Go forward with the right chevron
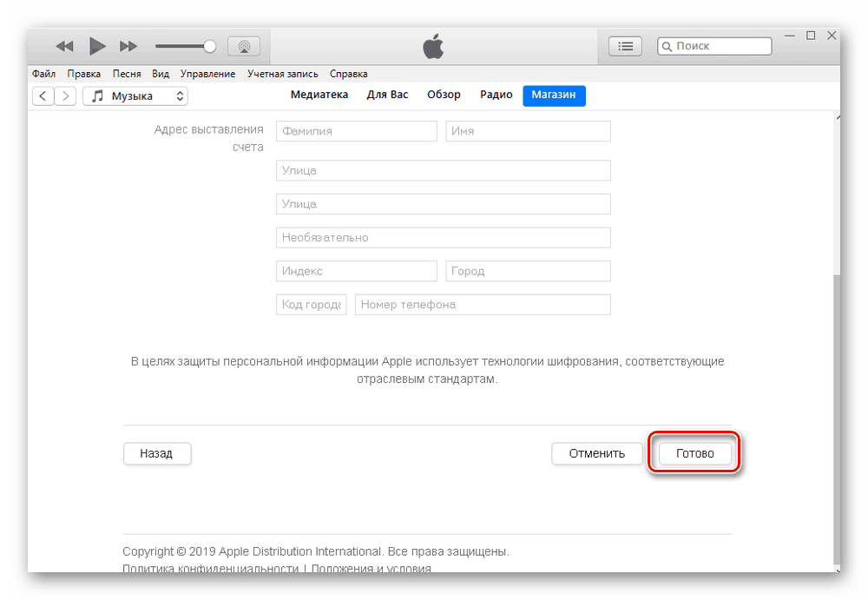 65,96
